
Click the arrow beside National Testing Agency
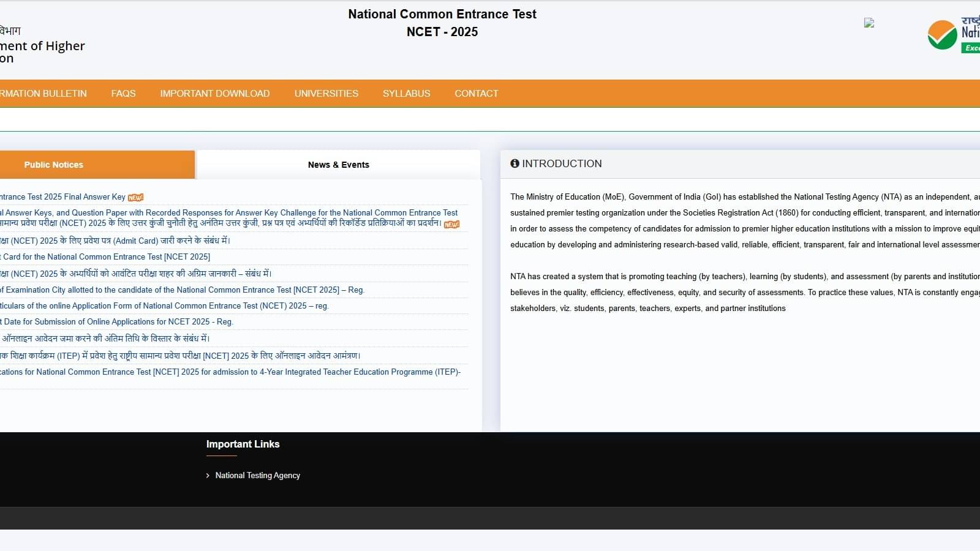coord(208,476)
